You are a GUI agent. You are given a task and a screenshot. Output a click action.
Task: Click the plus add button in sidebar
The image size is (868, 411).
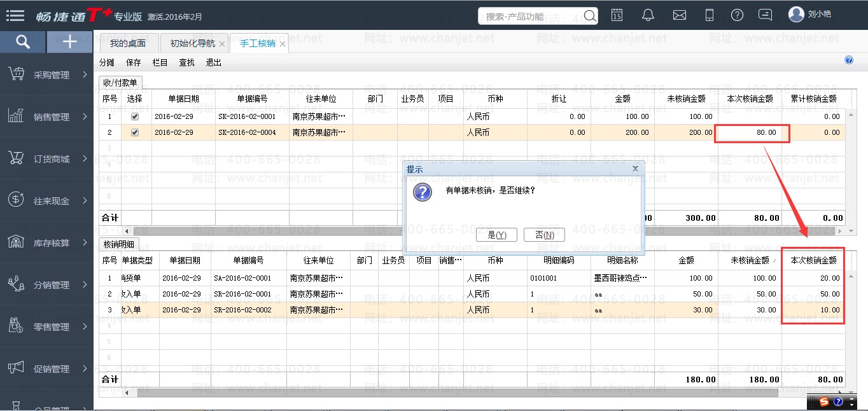(70, 42)
